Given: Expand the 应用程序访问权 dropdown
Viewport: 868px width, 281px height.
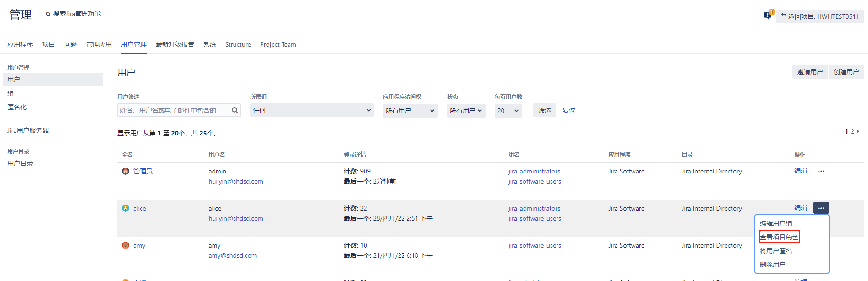Looking at the screenshot, I should click(410, 111).
